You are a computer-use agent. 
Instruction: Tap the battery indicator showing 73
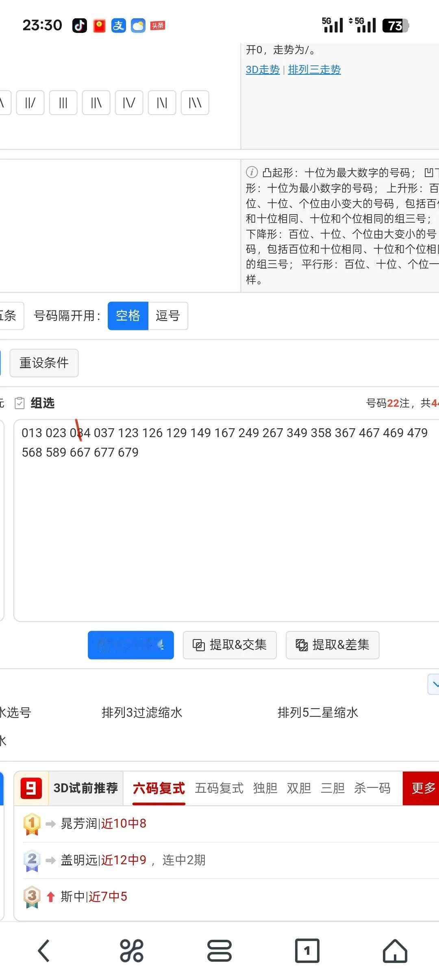click(x=396, y=26)
